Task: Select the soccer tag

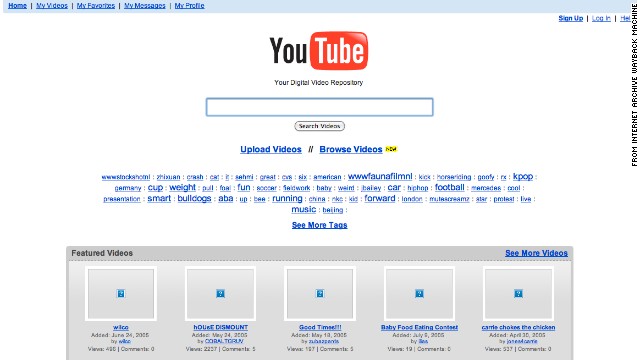Action: tap(267, 188)
